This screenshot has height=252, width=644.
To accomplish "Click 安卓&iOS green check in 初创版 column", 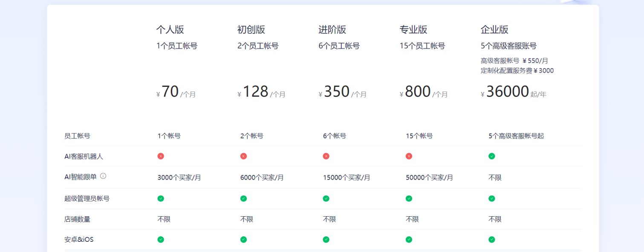I will point(243,240).
